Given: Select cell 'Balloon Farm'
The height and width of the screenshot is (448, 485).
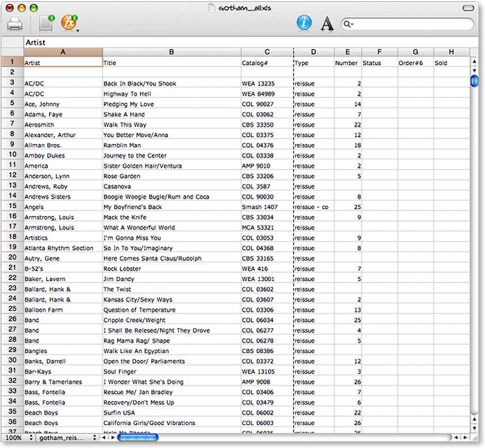Looking at the screenshot, I should tap(63, 310).
